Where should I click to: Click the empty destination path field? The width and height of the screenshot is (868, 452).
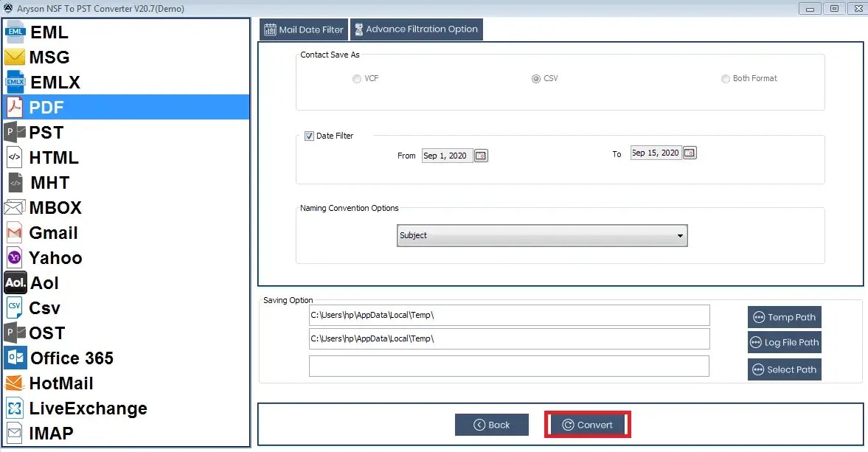click(510, 366)
